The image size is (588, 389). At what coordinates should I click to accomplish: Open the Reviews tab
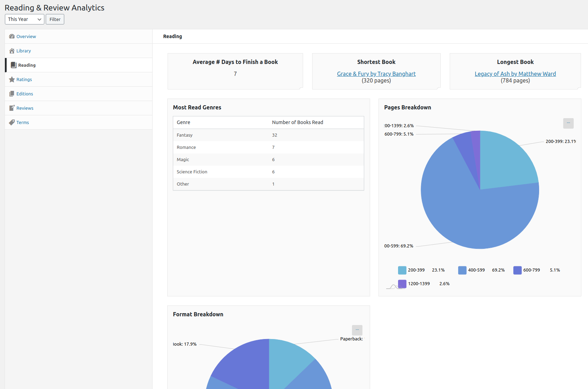tap(79, 108)
